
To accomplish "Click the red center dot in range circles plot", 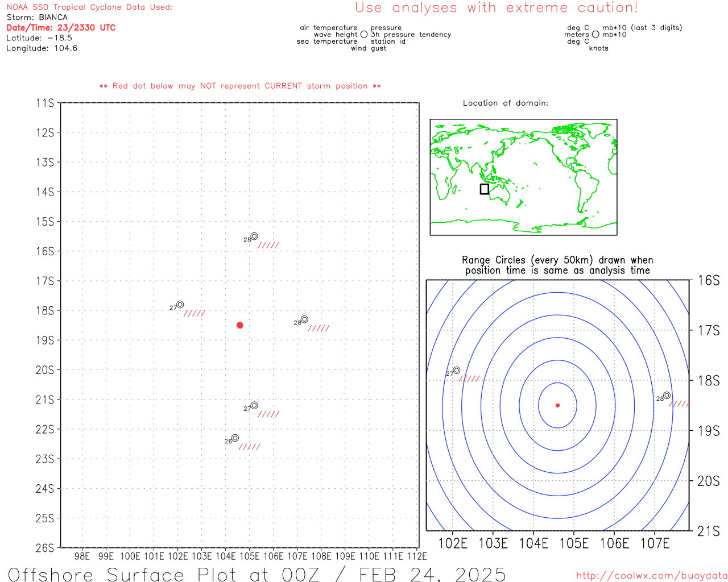I will (x=557, y=405).
